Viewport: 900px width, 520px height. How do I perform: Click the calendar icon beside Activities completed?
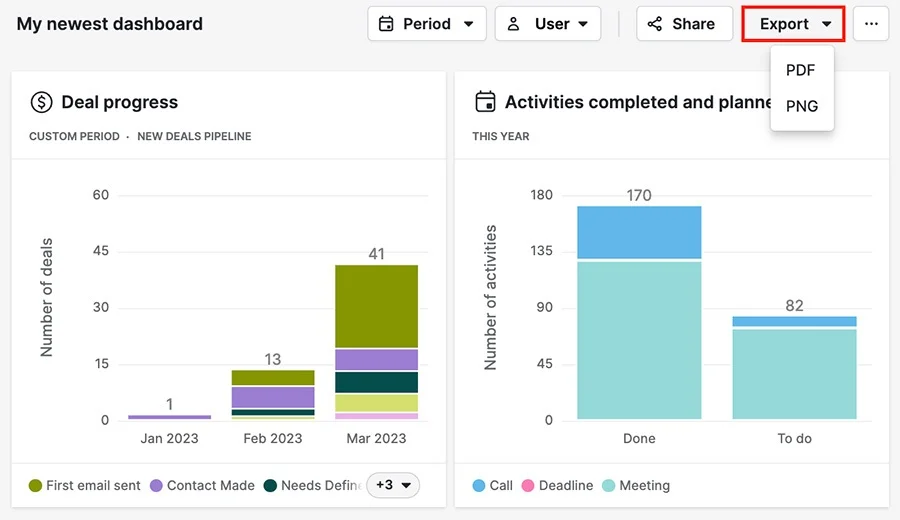click(x=485, y=102)
